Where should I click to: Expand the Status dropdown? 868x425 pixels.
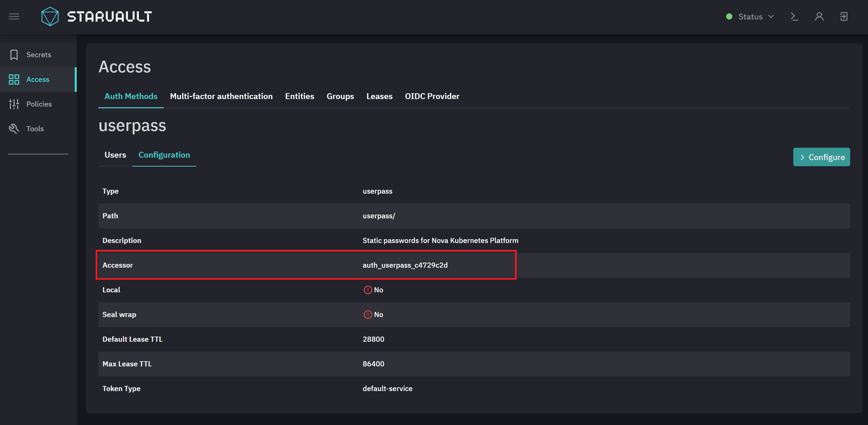[x=750, y=16]
